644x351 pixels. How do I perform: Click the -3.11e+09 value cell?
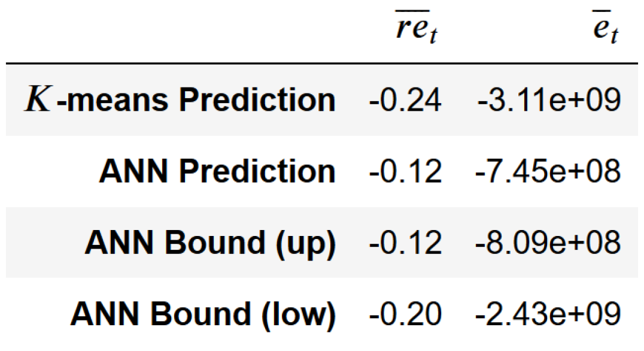pyautogui.click(x=548, y=100)
